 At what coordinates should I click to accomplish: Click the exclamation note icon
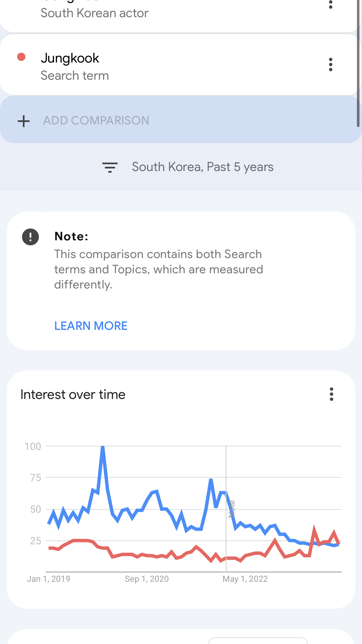[x=30, y=237]
